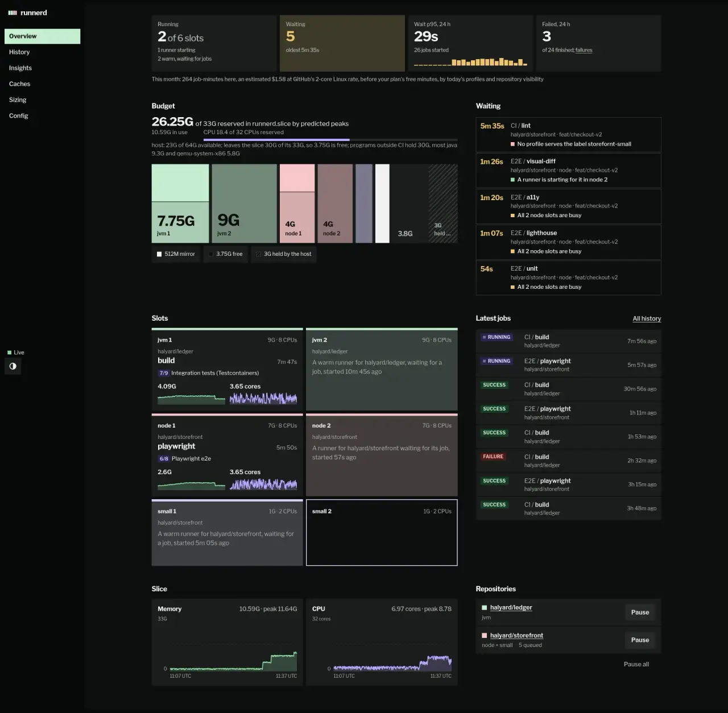Click the 512M mirror legend chip

[x=176, y=254]
